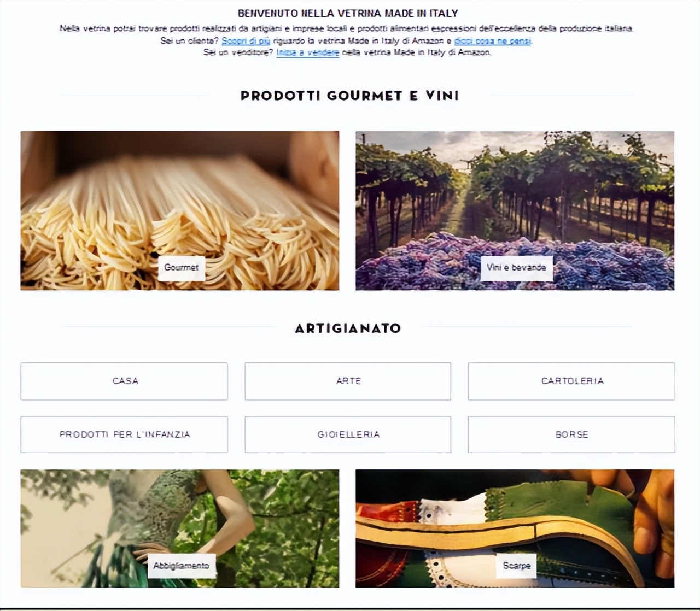Open the vineyard grapes photo banner
This screenshot has width=700, height=611.
pyautogui.click(x=515, y=210)
